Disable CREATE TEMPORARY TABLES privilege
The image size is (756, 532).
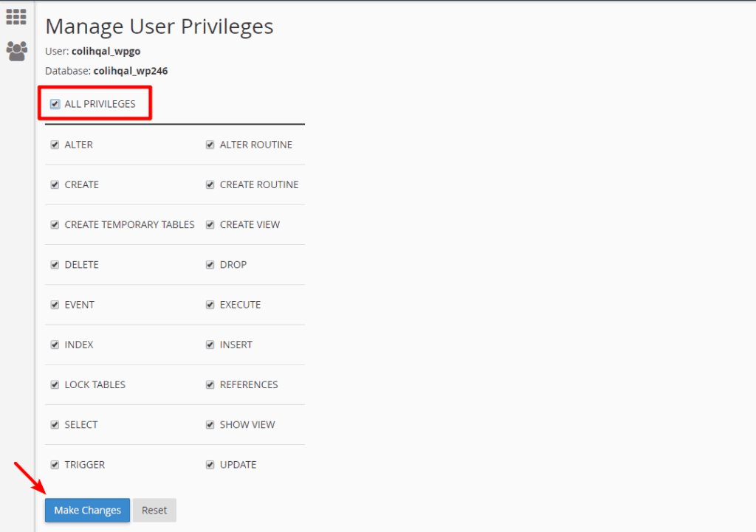(x=55, y=224)
